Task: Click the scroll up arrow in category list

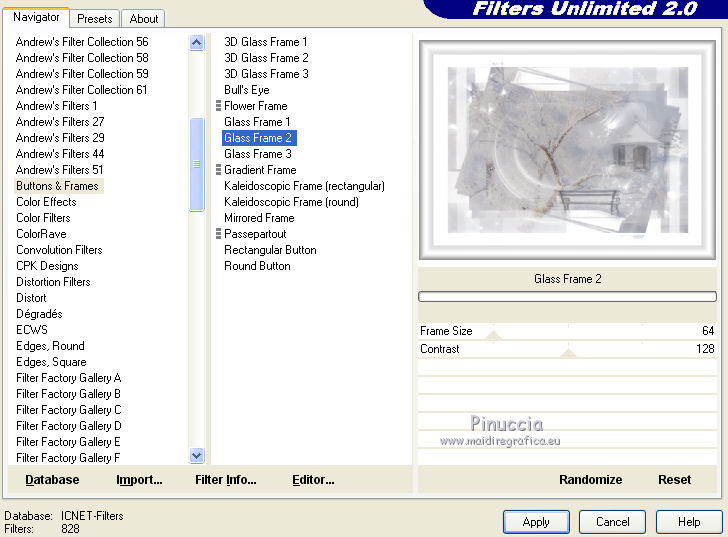Action: [197, 43]
